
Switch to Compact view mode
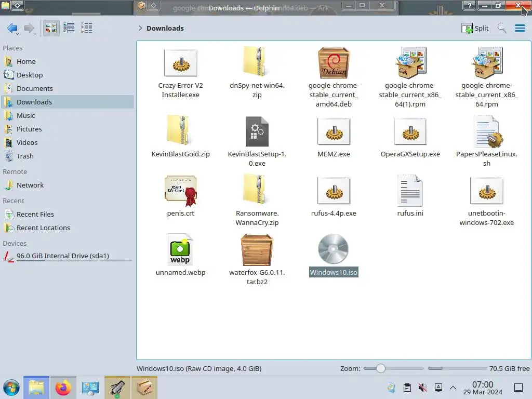69,28
